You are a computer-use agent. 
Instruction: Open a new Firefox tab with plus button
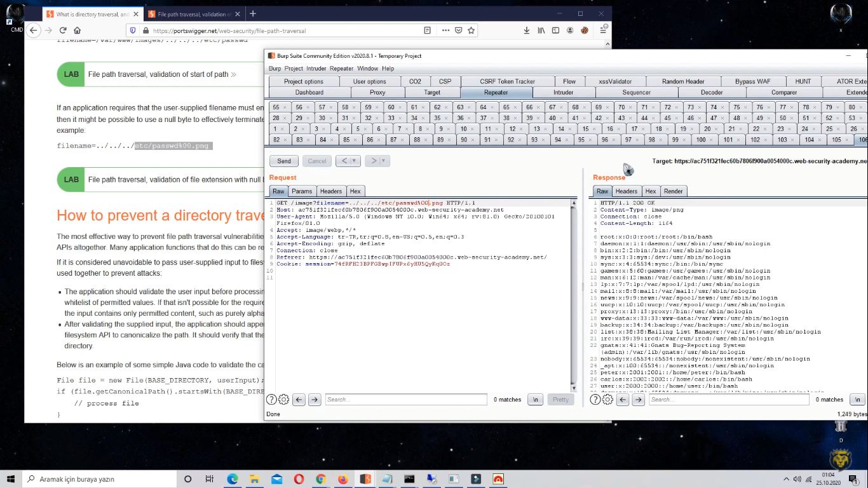252,13
